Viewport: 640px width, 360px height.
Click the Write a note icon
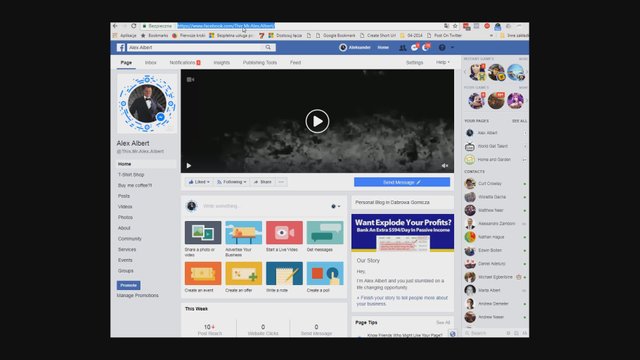pos(284,273)
